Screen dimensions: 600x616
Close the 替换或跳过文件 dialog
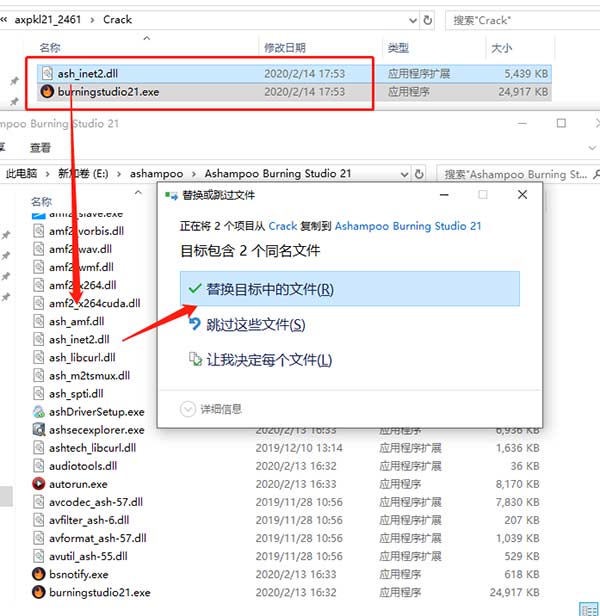(x=522, y=194)
